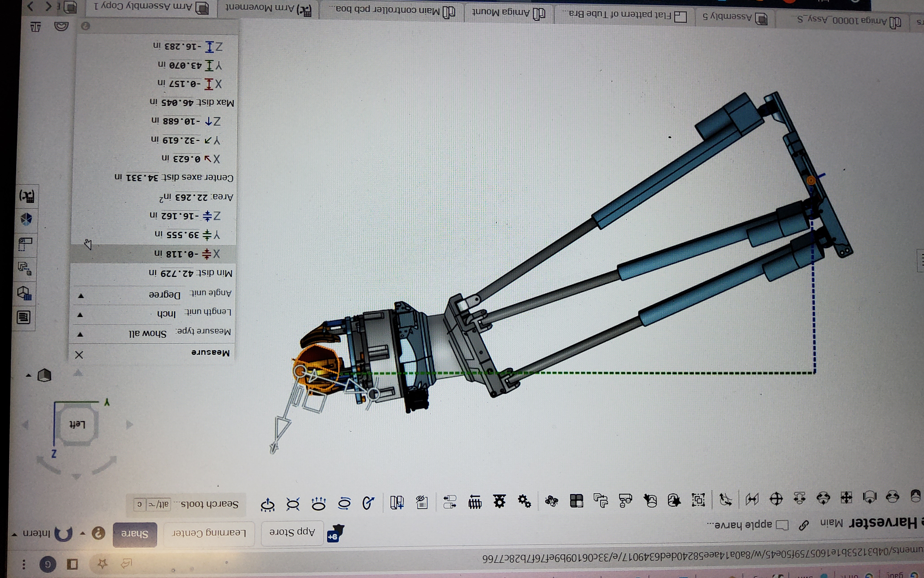Open the view cube options dropdown arrow
This screenshot has height=578, width=924.
point(28,375)
